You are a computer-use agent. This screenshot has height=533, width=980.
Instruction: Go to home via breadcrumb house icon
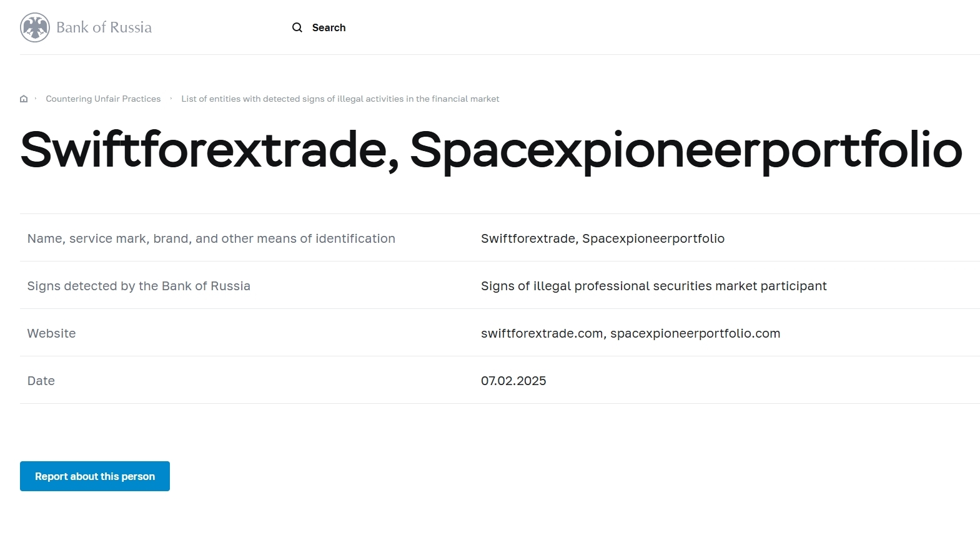tap(24, 99)
